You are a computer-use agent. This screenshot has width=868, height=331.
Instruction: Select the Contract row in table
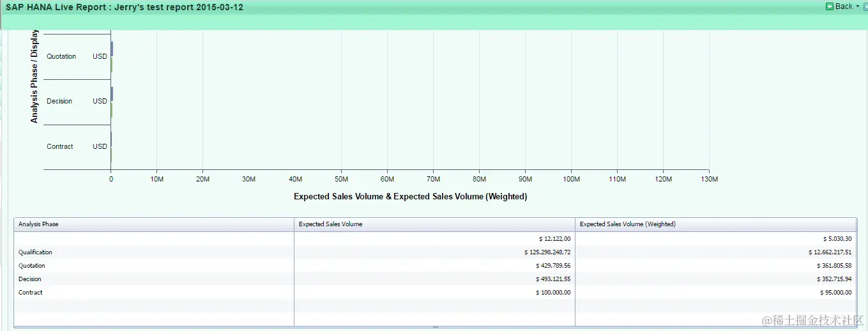pyautogui.click(x=435, y=293)
